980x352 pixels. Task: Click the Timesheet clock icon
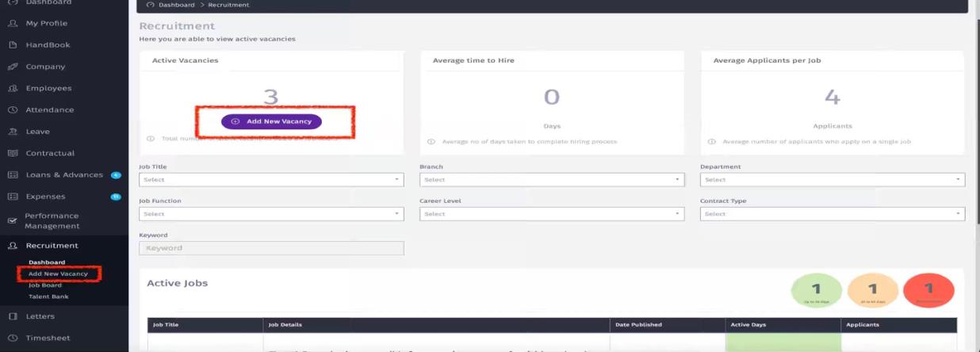pos(13,338)
